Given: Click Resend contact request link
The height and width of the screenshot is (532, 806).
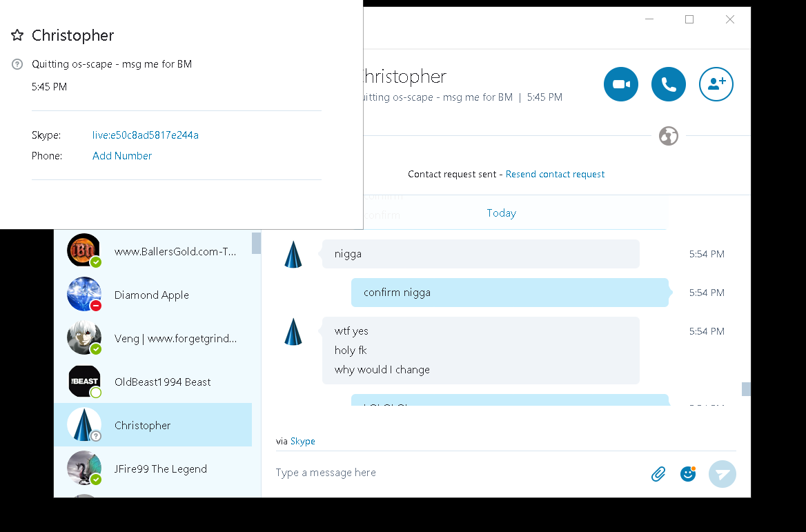Looking at the screenshot, I should tap(555, 175).
